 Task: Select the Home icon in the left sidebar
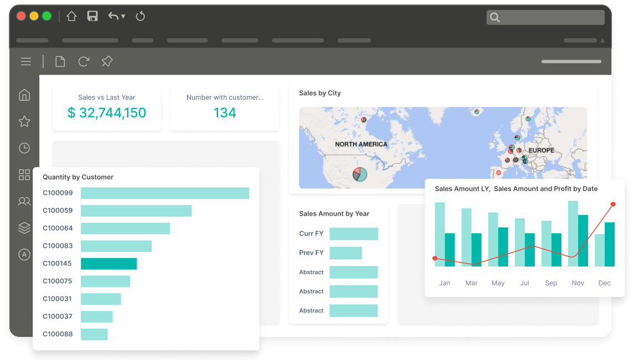24,95
